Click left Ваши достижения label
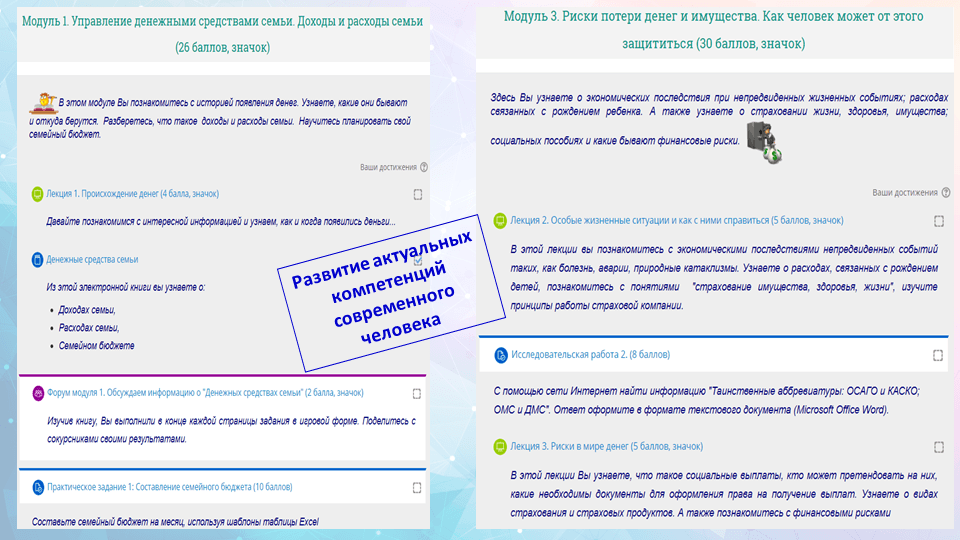 (388, 167)
